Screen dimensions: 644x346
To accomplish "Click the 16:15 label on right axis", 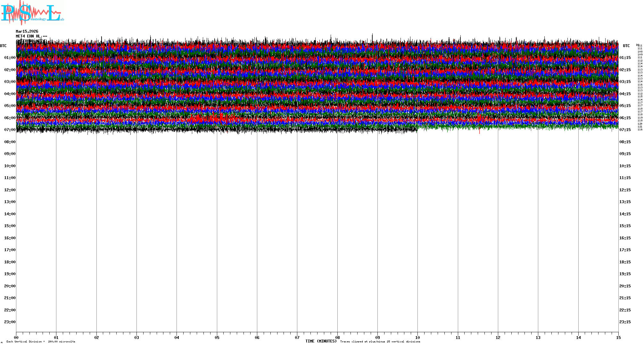I will (x=625, y=238).
